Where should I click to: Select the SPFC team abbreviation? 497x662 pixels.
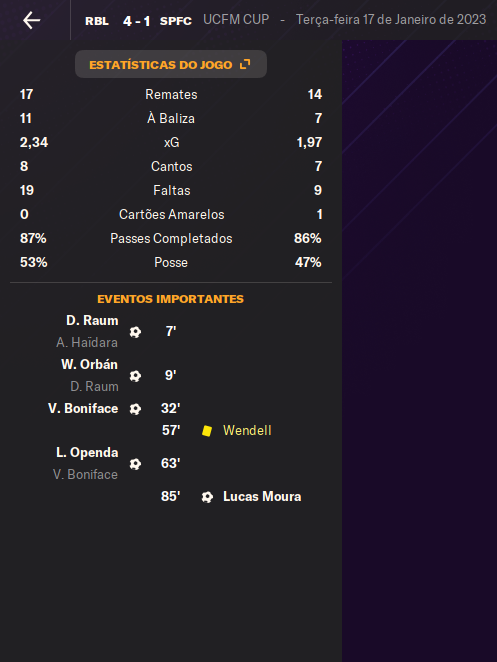176,21
